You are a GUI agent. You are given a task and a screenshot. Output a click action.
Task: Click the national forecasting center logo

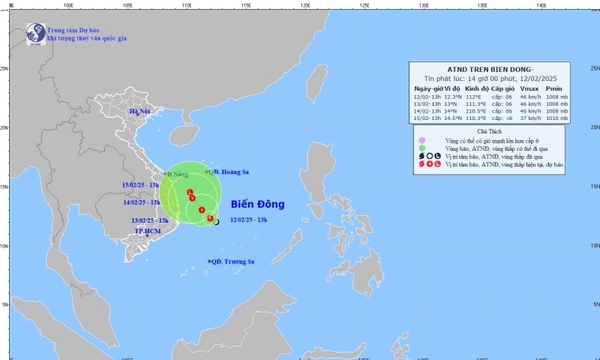36,34
